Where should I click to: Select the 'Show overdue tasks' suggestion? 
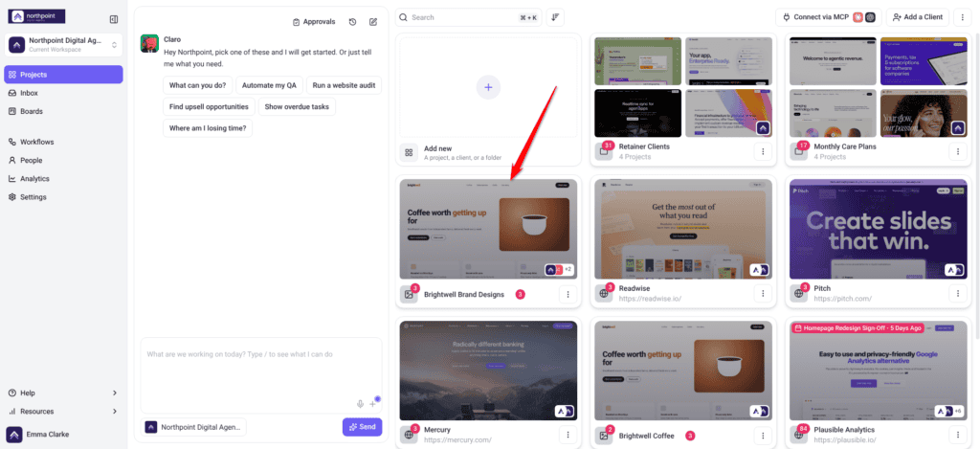[297, 107]
